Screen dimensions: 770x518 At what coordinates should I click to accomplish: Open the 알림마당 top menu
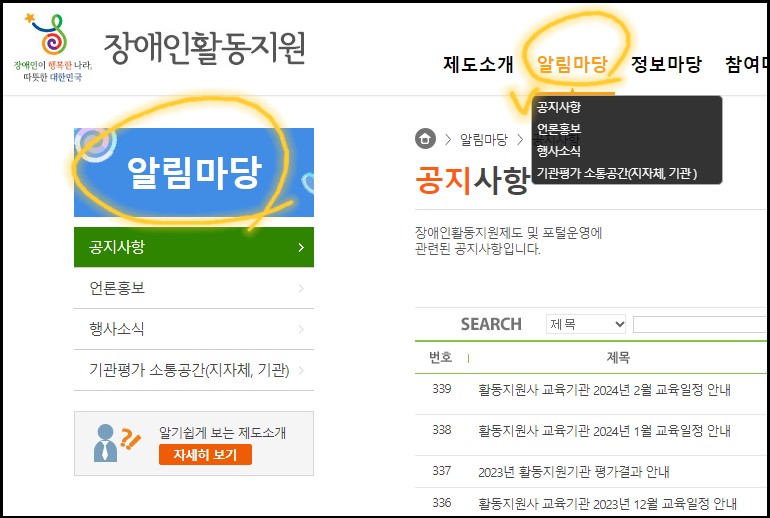[572, 64]
